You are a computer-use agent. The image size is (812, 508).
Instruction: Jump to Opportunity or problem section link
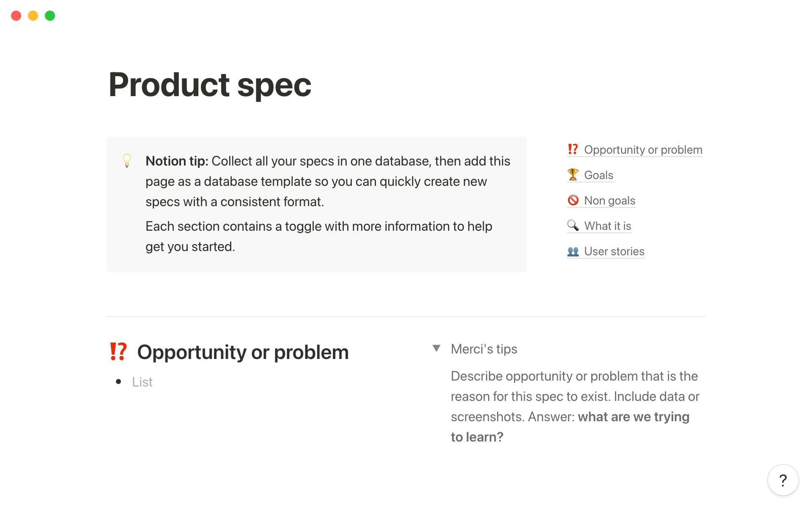tap(643, 150)
